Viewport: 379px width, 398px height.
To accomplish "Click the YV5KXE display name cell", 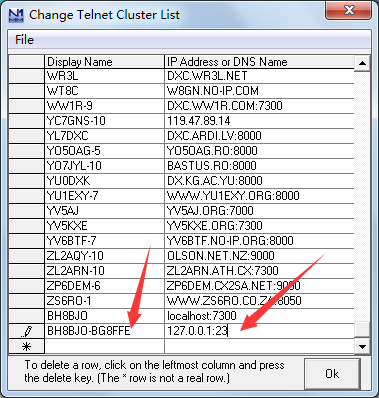I will 104,226.
